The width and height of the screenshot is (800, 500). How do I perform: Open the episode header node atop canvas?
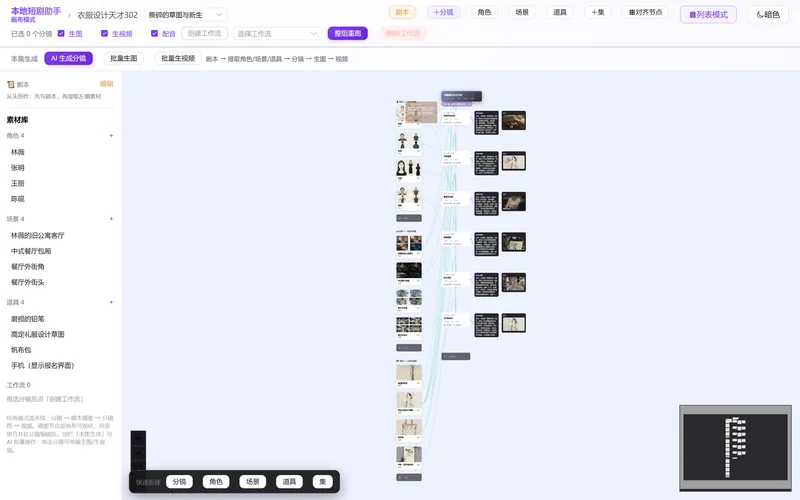point(461,96)
